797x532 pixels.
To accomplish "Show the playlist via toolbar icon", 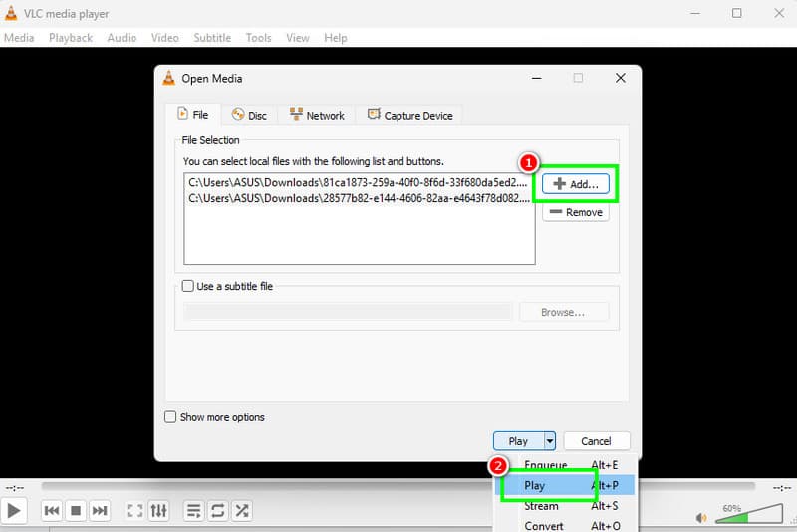I will point(193,510).
